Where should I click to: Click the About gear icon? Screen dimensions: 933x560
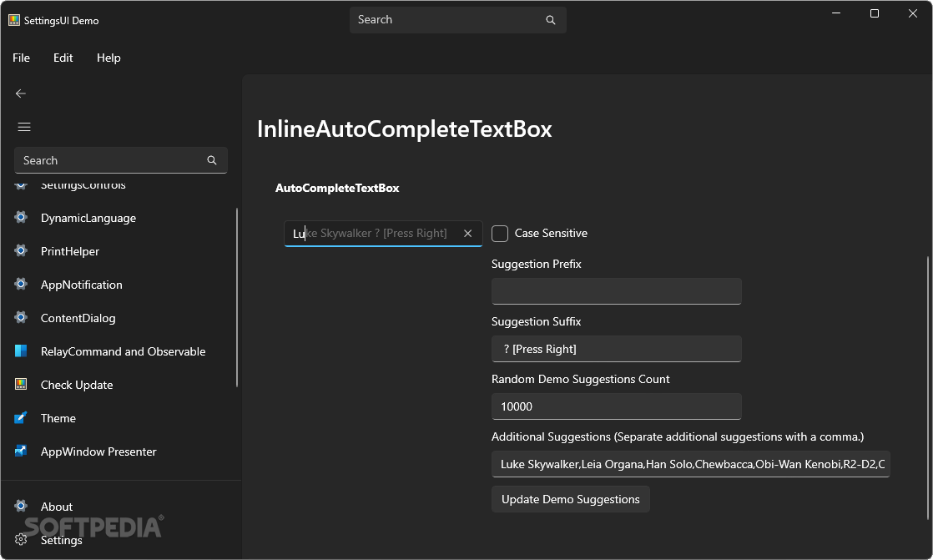click(x=21, y=506)
